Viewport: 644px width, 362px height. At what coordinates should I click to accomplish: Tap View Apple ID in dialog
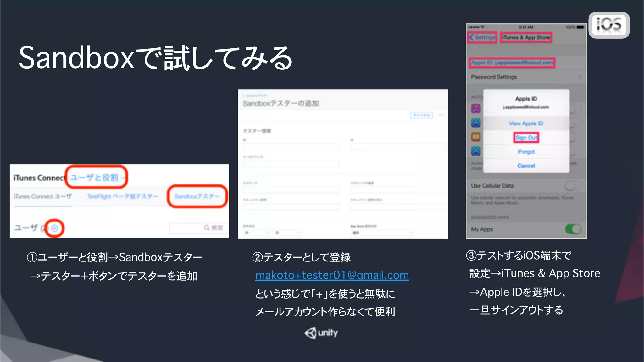[x=526, y=123]
